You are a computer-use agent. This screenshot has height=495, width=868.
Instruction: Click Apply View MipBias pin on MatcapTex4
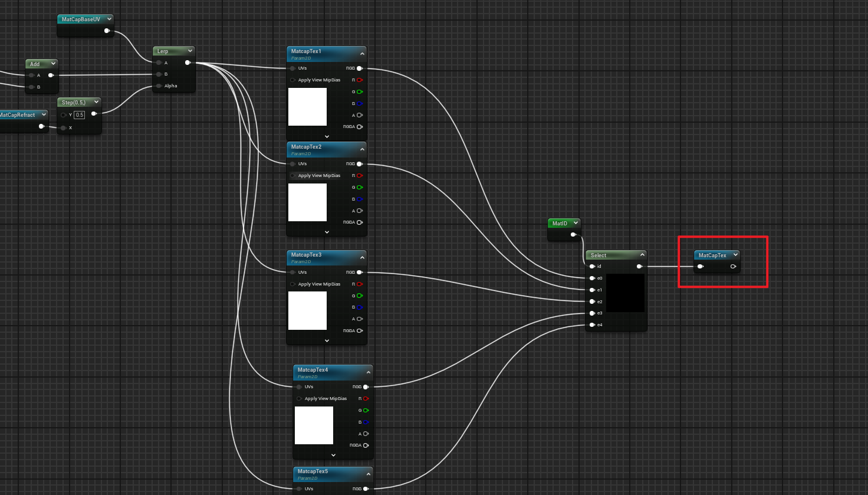click(300, 399)
